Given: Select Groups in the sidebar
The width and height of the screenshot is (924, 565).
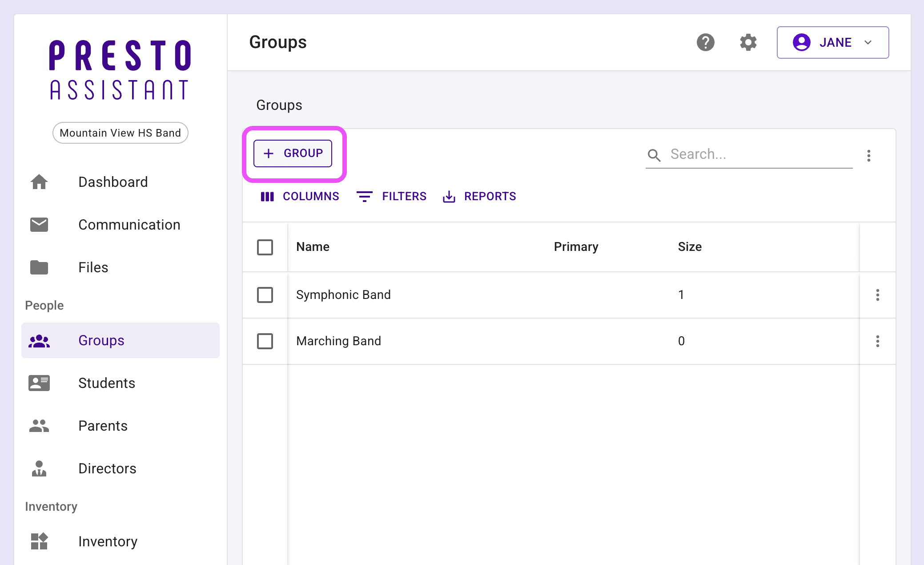Looking at the screenshot, I should point(101,340).
